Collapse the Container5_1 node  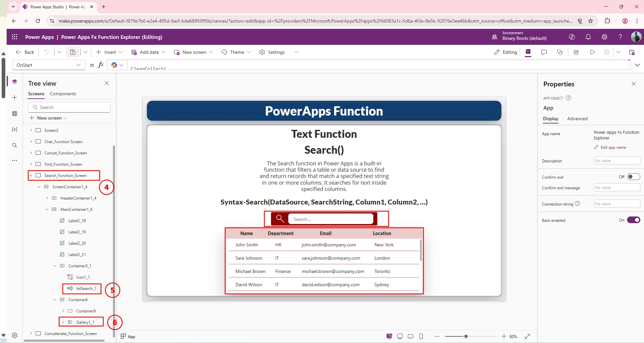coord(55,266)
